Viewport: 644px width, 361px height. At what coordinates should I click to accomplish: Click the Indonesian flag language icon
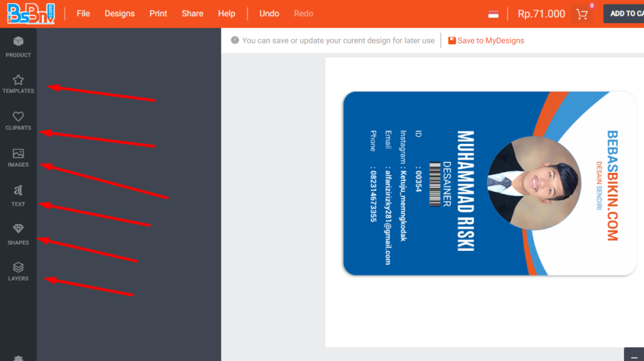tap(493, 14)
